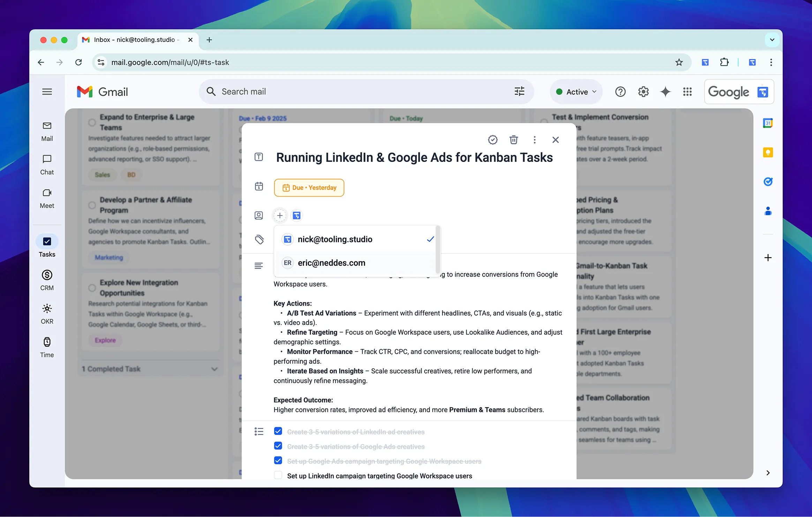Screen dimensions: 812x517
Task: Toggle completion circle for 'Develop a Partner & Affiliate Program'
Action: coord(92,205)
